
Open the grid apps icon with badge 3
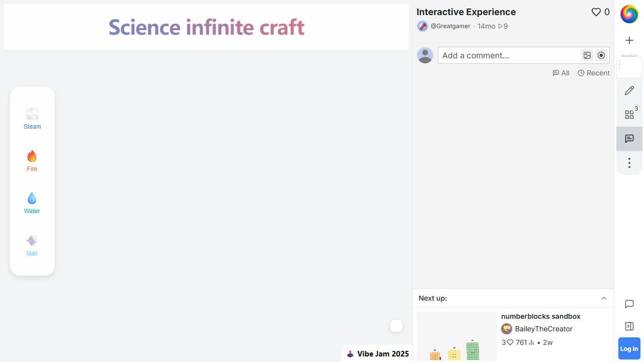point(629,115)
